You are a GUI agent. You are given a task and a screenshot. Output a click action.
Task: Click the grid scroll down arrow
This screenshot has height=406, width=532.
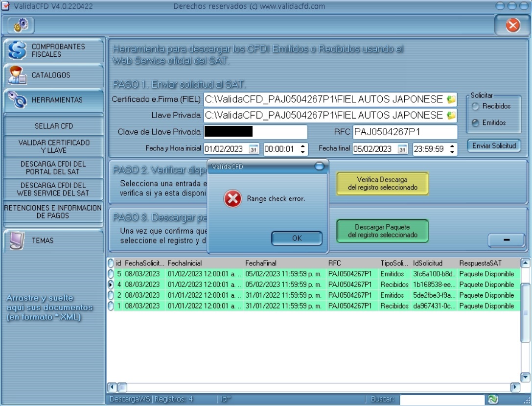(525, 377)
